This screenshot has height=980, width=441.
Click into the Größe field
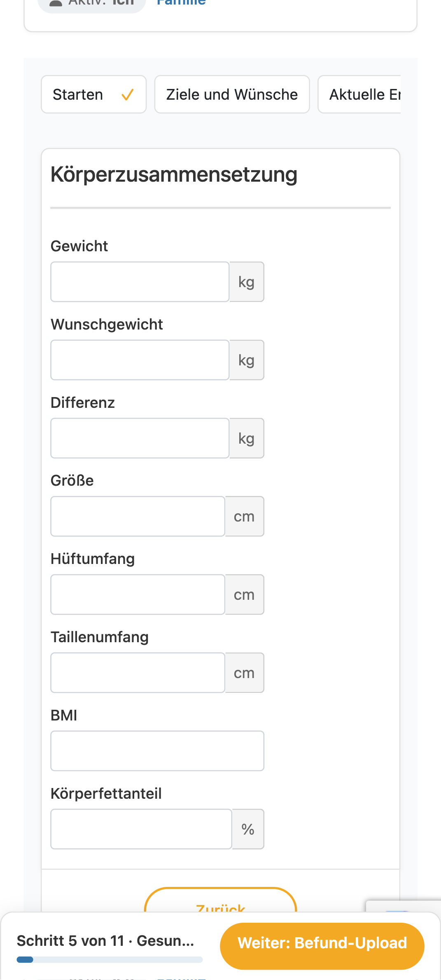click(138, 516)
